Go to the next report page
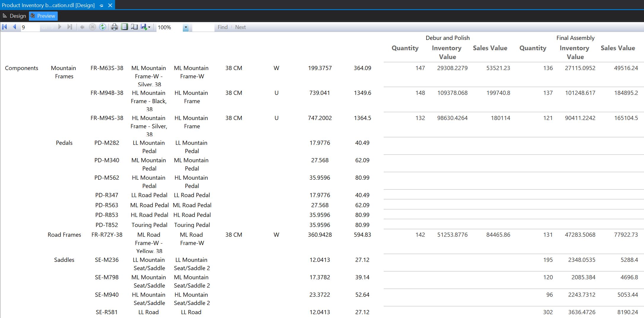This screenshot has height=318, width=644. click(x=60, y=27)
